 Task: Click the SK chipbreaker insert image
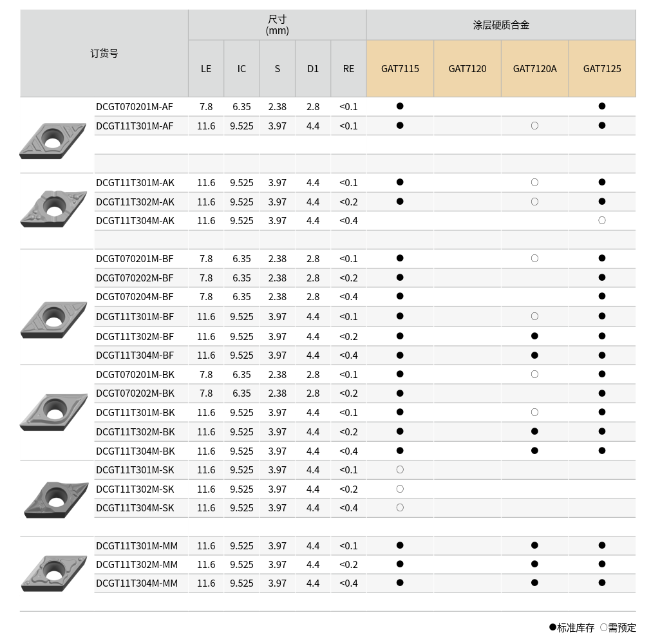(55, 498)
